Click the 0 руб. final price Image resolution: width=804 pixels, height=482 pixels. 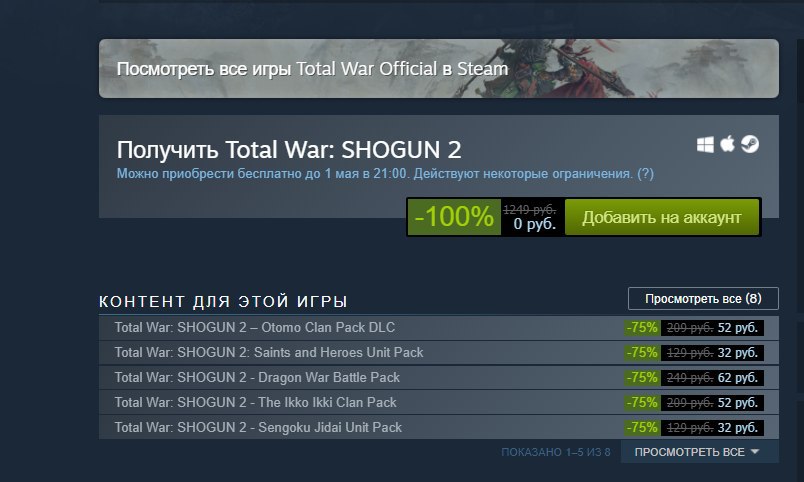[x=535, y=224]
